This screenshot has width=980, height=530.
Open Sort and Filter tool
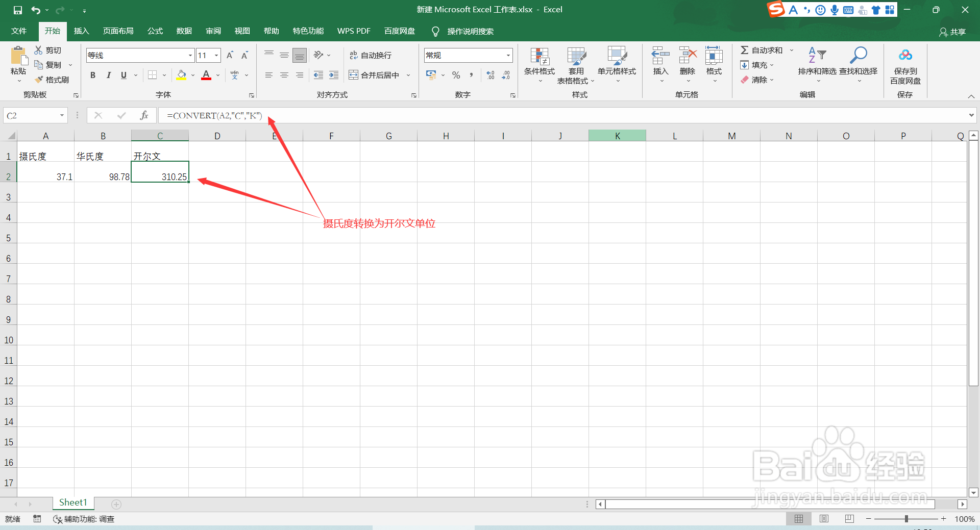click(817, 65)
